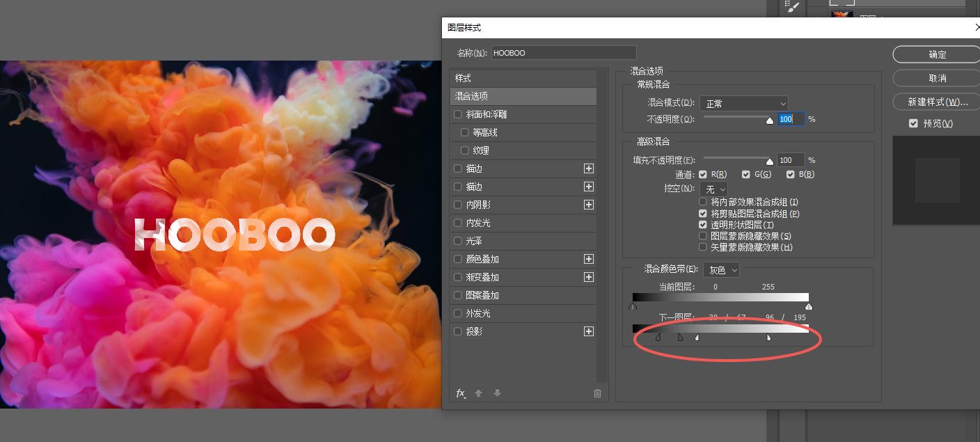Open the 混合颜色带 dropdown showing 灰色
Image resolution: width=980 pixels, height=442 pixels.
point(721,270)
